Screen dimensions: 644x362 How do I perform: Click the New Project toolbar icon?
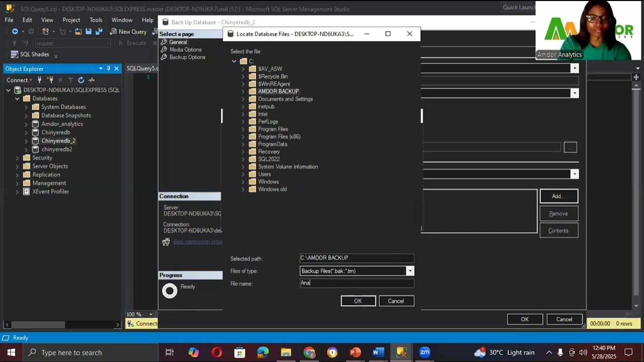pyautogui.click(x=46, y=31)
